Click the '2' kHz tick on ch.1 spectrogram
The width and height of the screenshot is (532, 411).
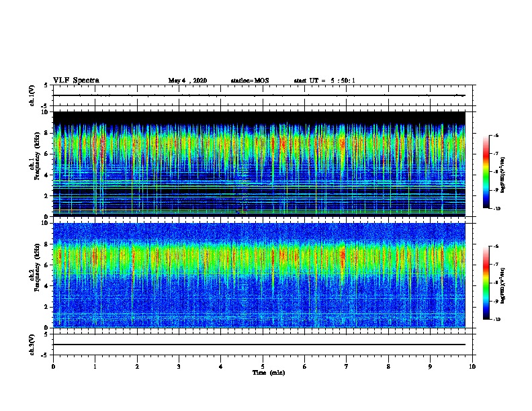[46, 196]
